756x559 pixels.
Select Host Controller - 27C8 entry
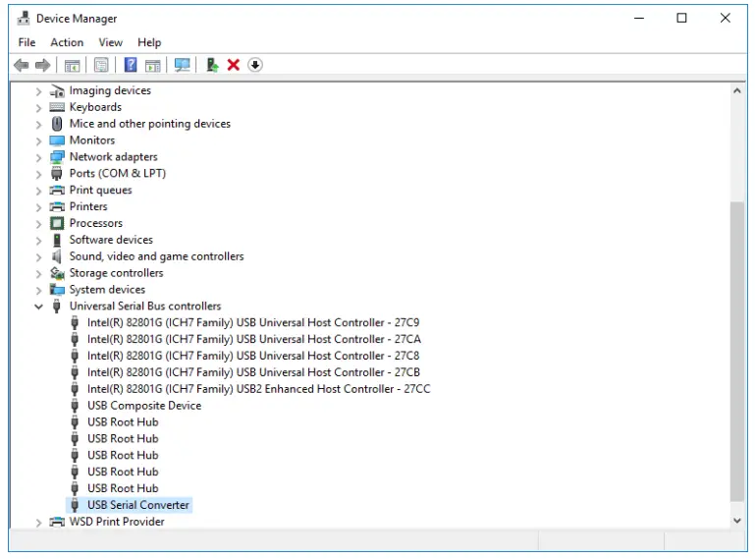(x=253, y=356)
